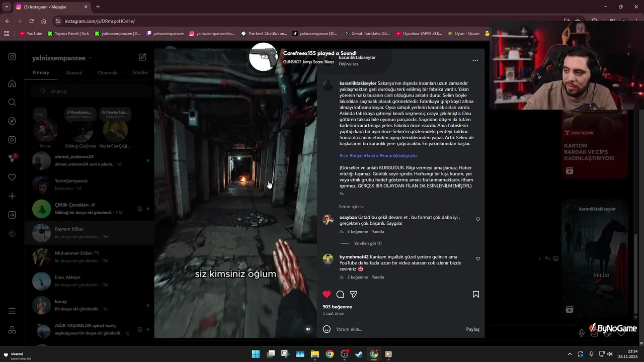
Task: Open Muhammet Köker conversation
Action: 90,257
